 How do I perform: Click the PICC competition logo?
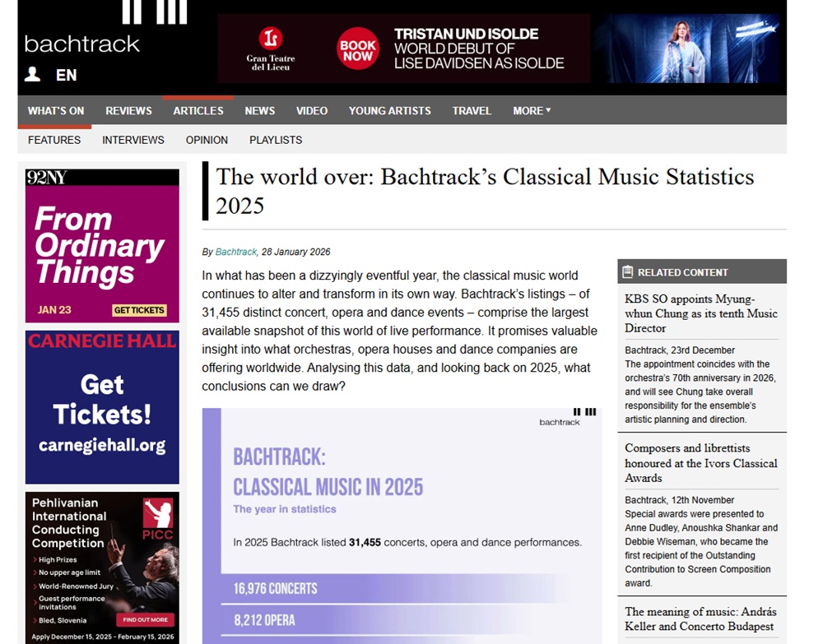(158, 515)
